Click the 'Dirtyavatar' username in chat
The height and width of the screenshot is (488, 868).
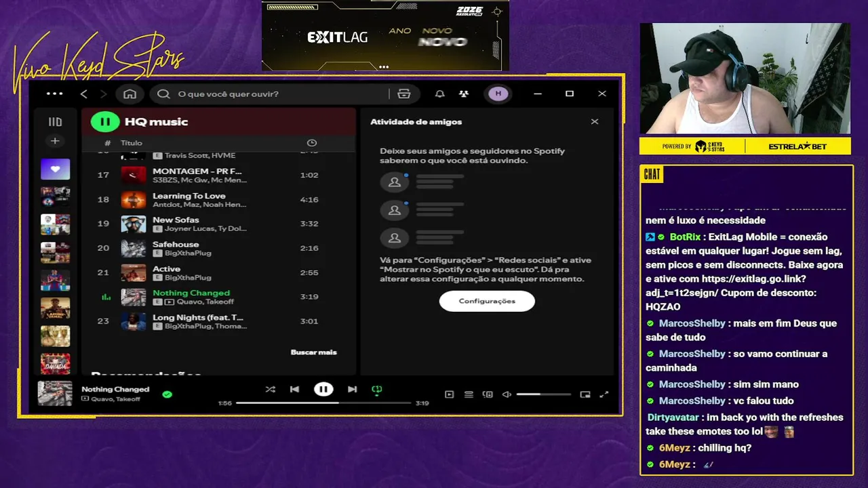674,418
